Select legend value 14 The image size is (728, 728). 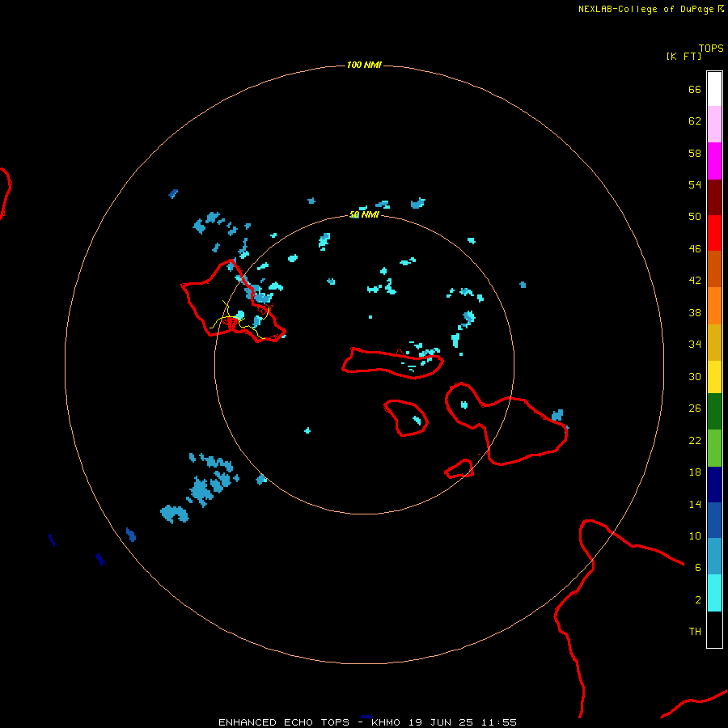pos(695,504)
